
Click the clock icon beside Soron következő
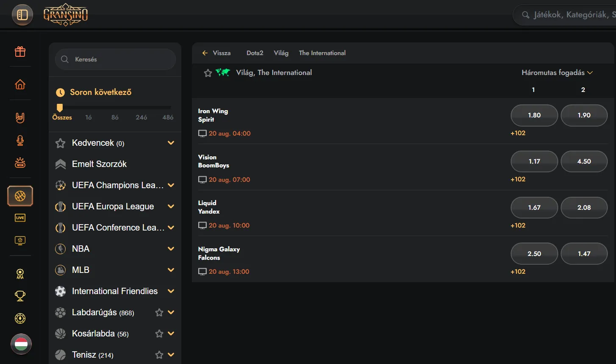(x=61, y=92)
